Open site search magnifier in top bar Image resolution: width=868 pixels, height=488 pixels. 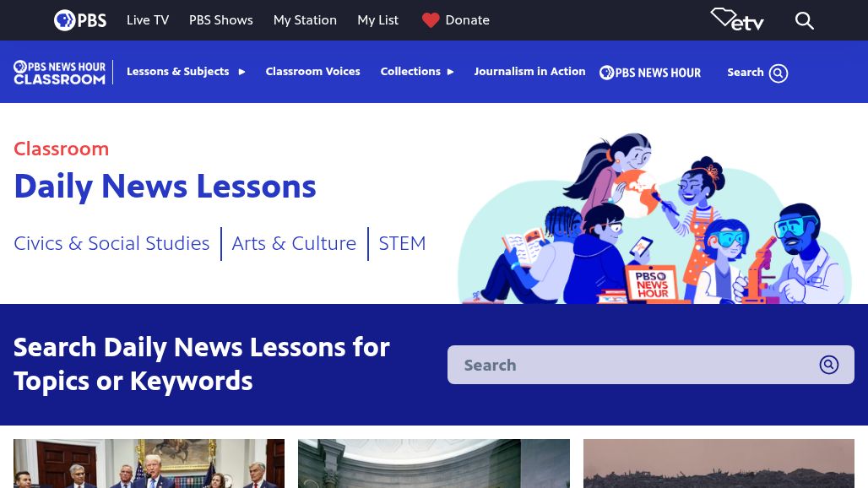click(805, 20)
